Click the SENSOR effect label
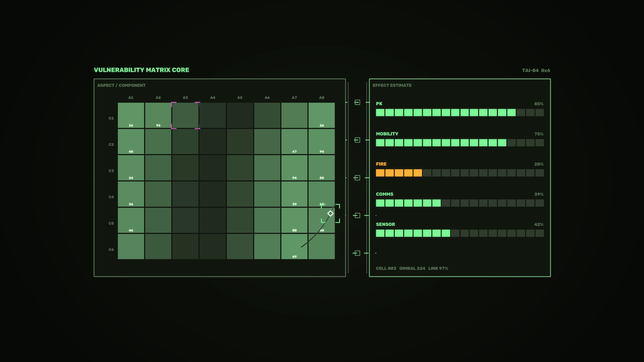This screenshot has width=644, height=362. pos(385,224)
